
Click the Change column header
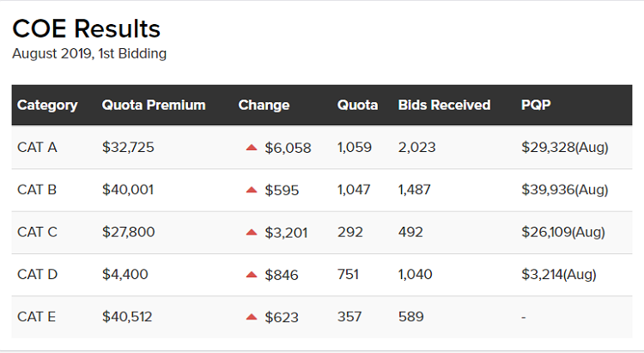click(264, 105)
